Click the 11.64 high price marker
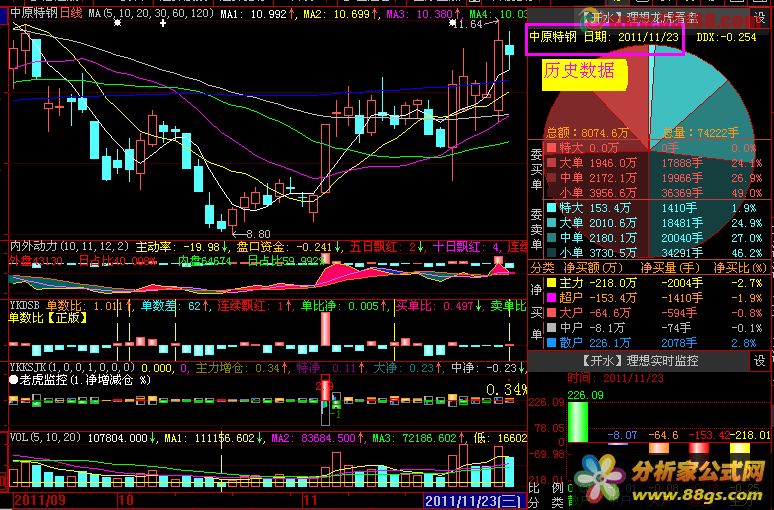This screenshot has height=510, width=774. tap(467, 24)
